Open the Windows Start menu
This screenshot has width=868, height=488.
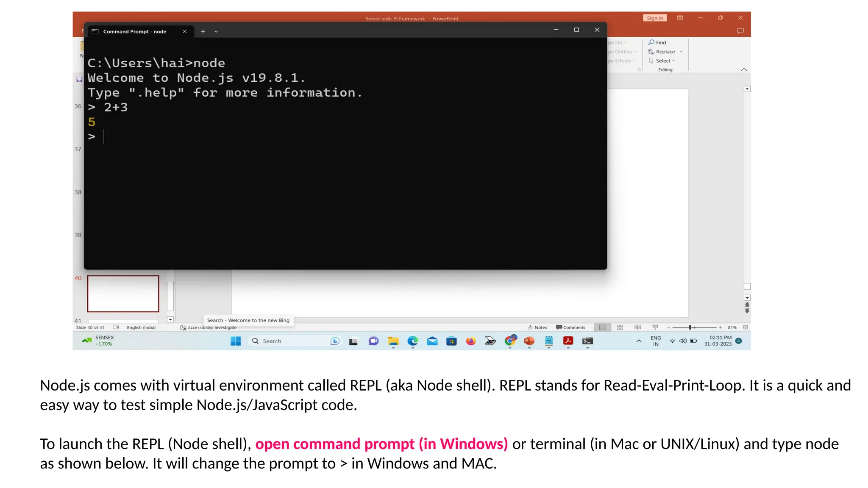pos(236,341)
